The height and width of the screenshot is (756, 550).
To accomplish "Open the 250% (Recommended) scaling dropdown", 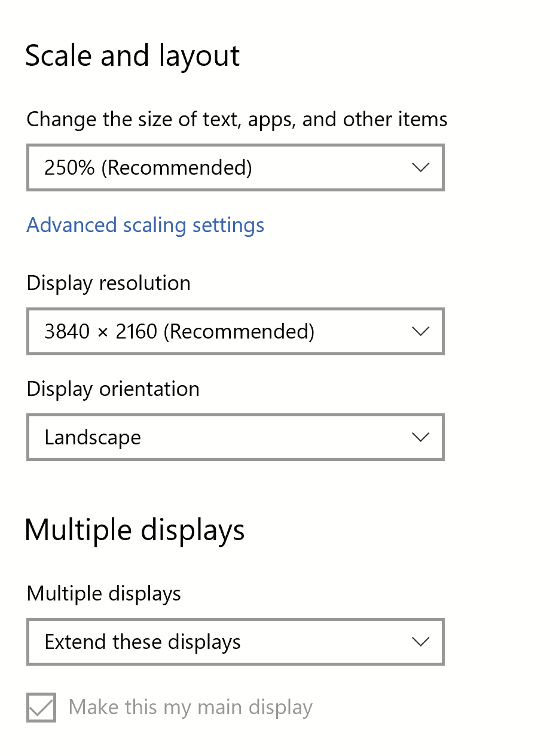I will [x=236, y=167].
